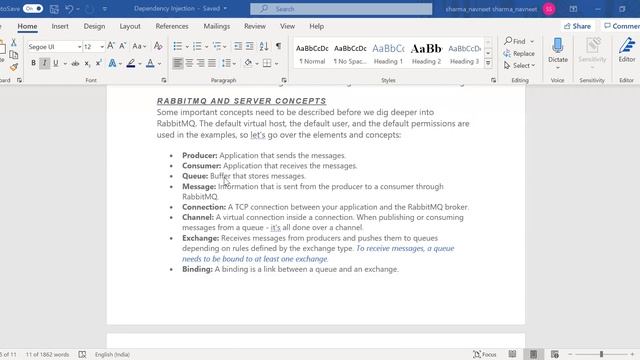Align text left
640x360 pixels.
(177, 63)
